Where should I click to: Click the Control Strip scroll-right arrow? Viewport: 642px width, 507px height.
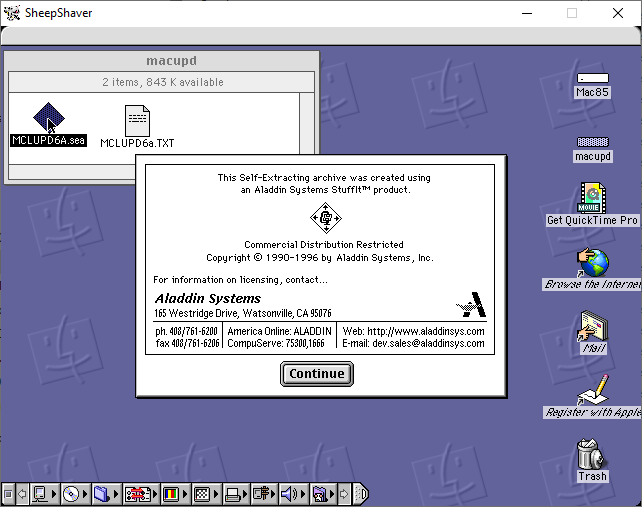coord(344,494)
